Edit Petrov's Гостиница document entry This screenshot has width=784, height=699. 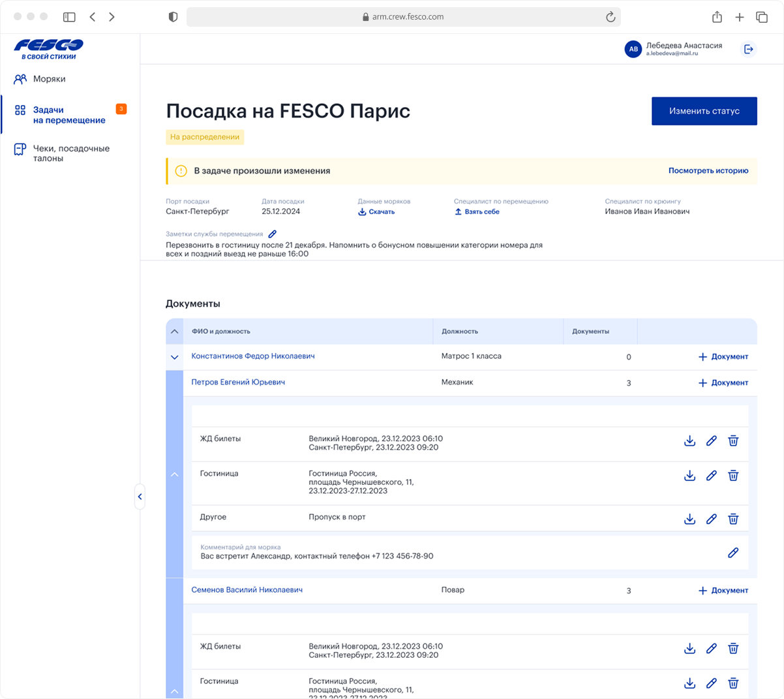712,476
